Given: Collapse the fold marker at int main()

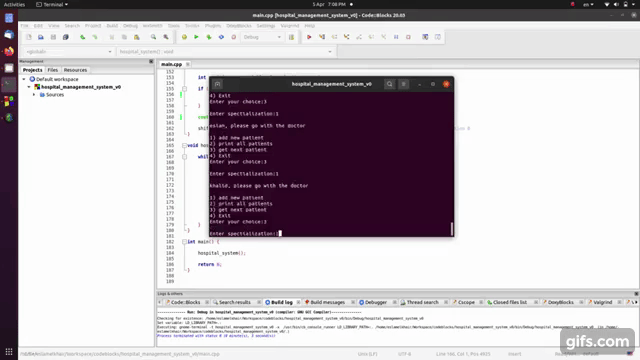Looking at the screenshot, I should [184, 242].
